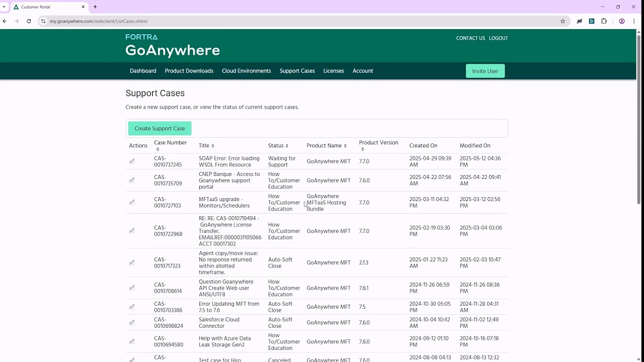644x362 pixels.
Task: Open the tab search dropdown arrow
Action: pyautogui.click(x=4, y=7)
